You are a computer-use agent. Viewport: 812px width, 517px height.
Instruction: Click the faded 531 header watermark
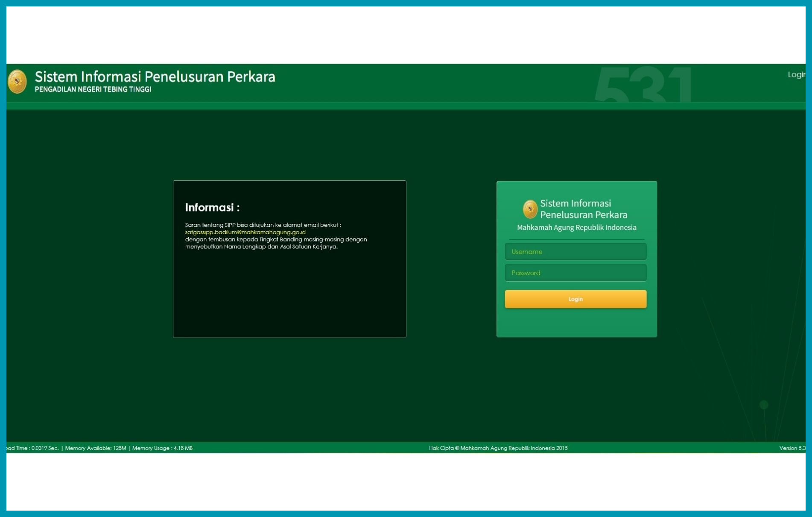point(643,85)
